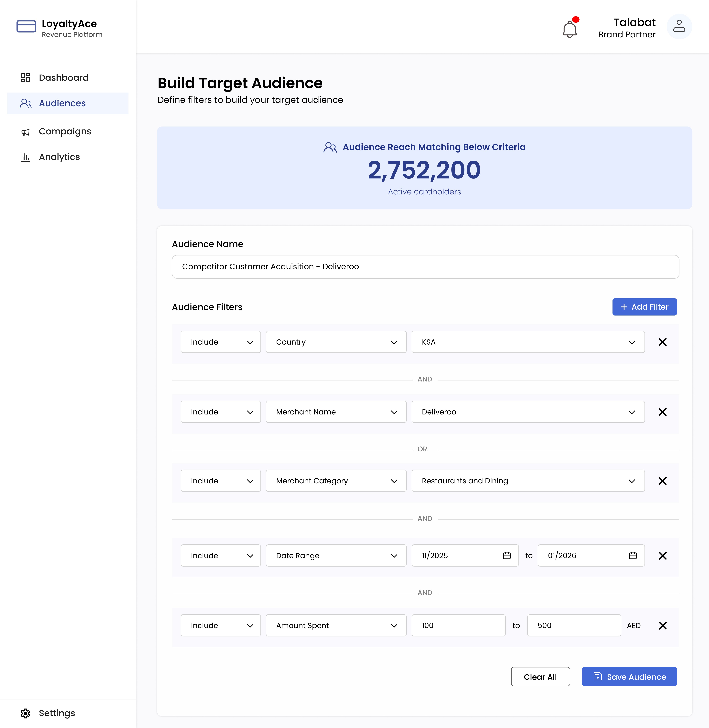Open the user profile avatar icon

tap(679, 26)
